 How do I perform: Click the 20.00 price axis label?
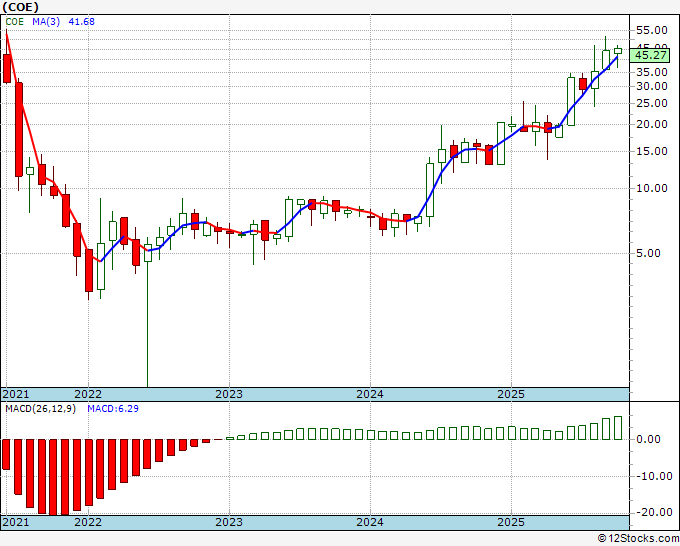point(651,124)
